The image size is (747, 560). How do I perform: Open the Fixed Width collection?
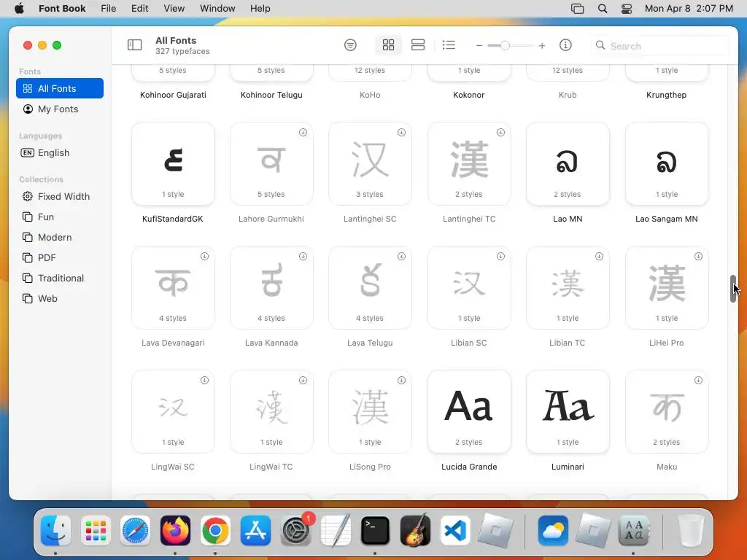point(60,197)
